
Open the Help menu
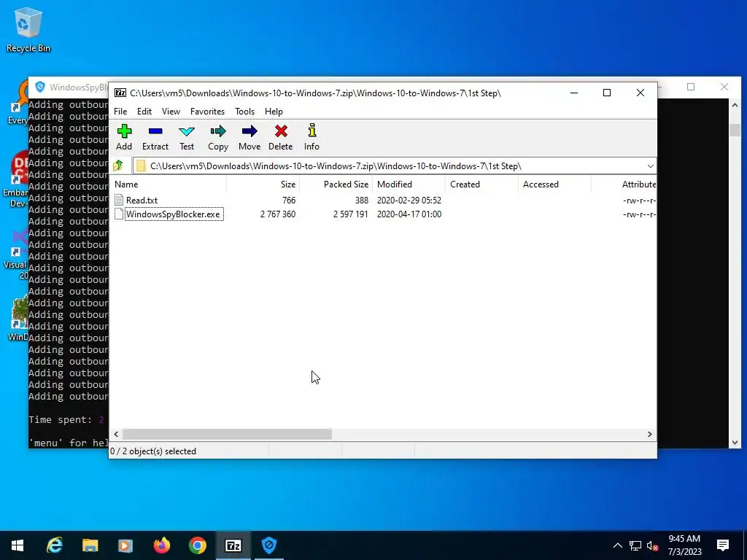(x=274, y=112)
